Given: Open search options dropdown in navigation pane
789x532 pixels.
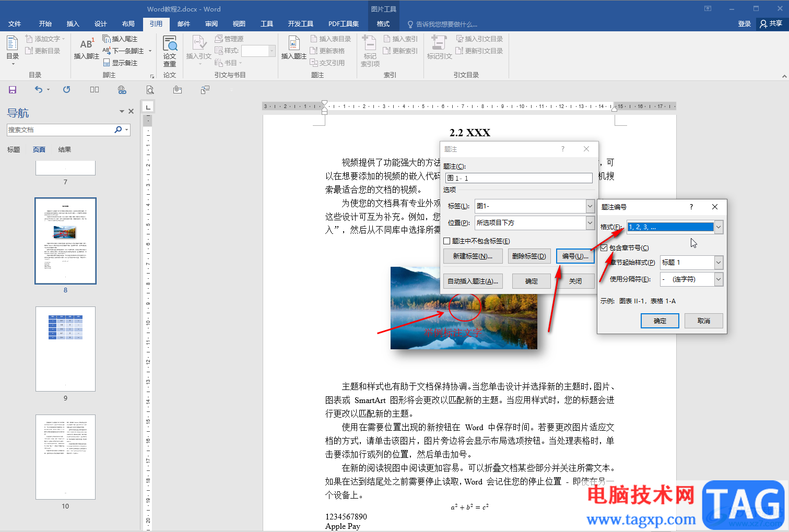Looking at the screenshot, I should (x=127, y=129).
